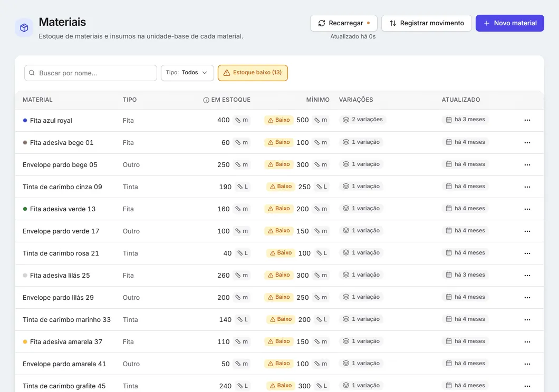Click Baixo badge in Tinta de carimbo rosa 21 row

click(x=281, y=253)
